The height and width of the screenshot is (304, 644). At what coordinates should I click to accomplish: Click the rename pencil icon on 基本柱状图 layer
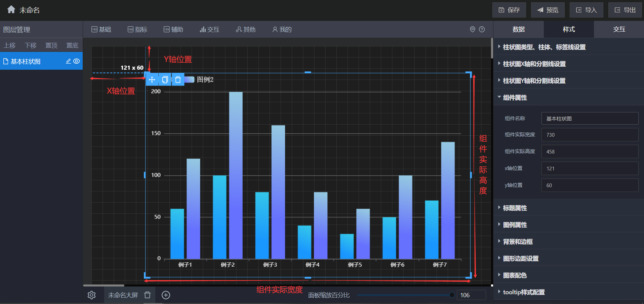click(68, 61)
